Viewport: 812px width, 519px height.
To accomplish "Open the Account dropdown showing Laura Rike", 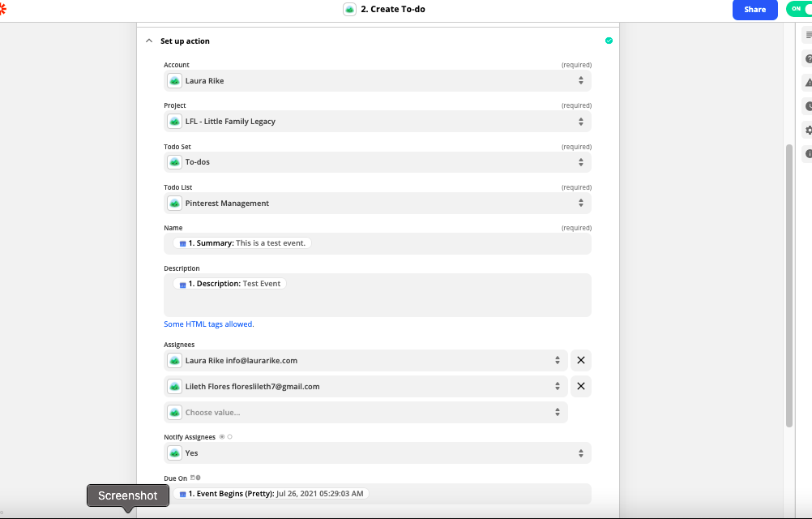I will tap(378, 81).
